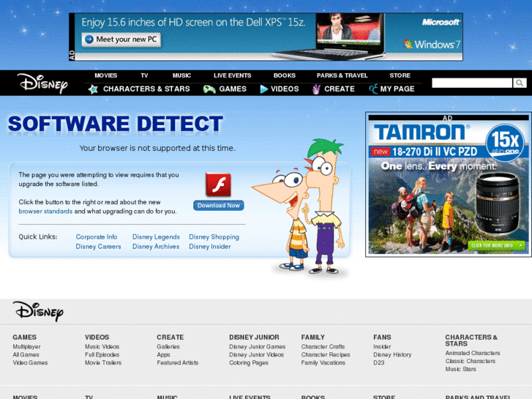532x399 pixels.
Task: Go to the Videos section
Action: pyautogui.click(x=285, y=89)
